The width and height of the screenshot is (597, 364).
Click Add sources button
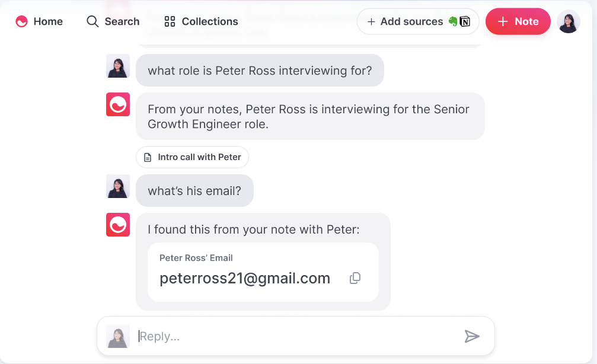pyautogui.click(x=418, y=21)
